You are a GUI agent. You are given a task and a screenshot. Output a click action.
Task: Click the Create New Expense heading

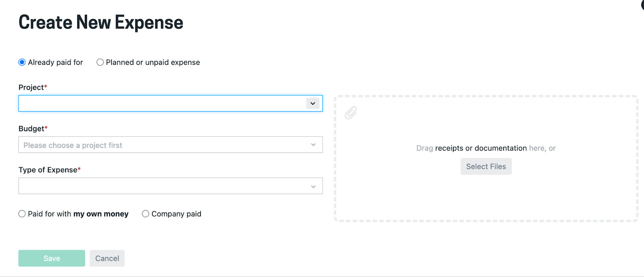point(101,23)
